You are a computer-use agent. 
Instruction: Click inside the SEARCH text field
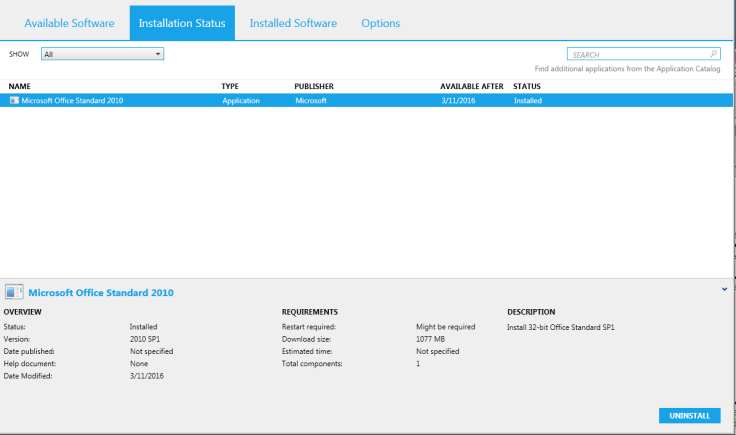[637, 54]
